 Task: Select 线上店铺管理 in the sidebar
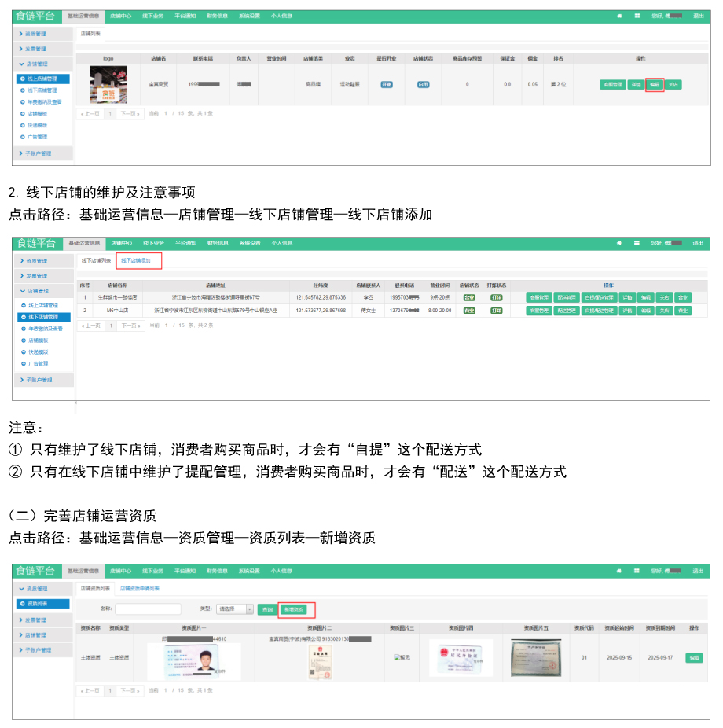pos(42,79)
